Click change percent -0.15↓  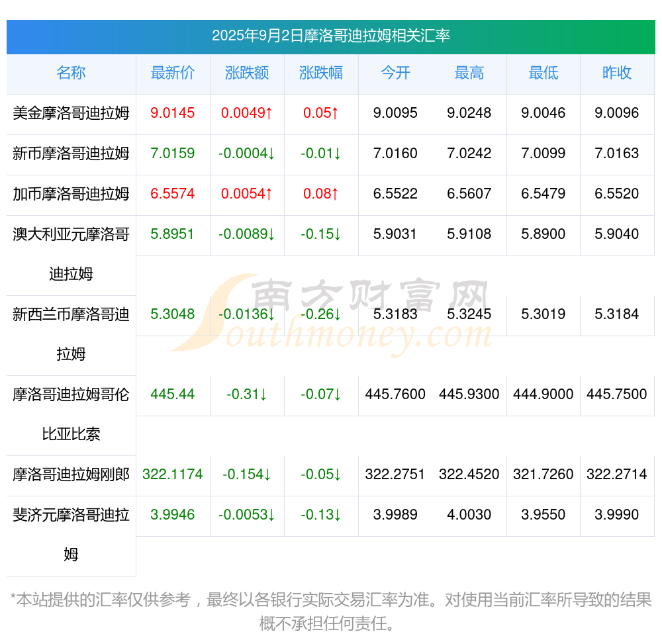(x=321, y=234)
